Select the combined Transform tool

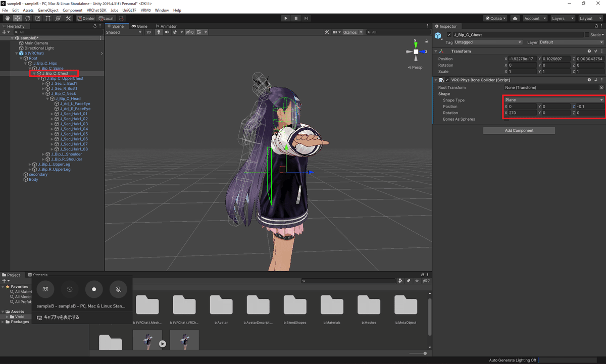coord(58,18)
